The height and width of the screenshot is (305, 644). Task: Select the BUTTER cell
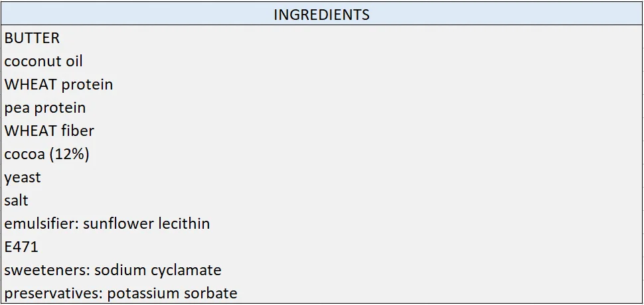point(321,38)
